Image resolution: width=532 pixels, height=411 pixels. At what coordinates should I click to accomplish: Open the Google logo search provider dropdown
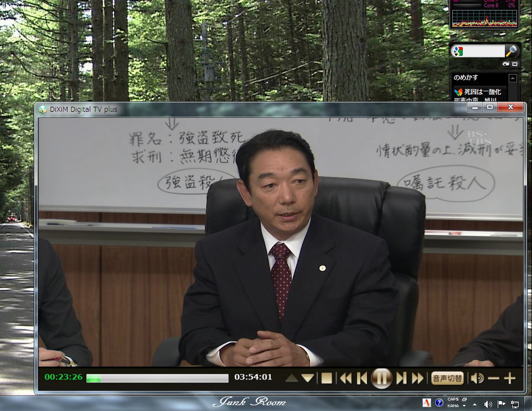tap(458, 51)
